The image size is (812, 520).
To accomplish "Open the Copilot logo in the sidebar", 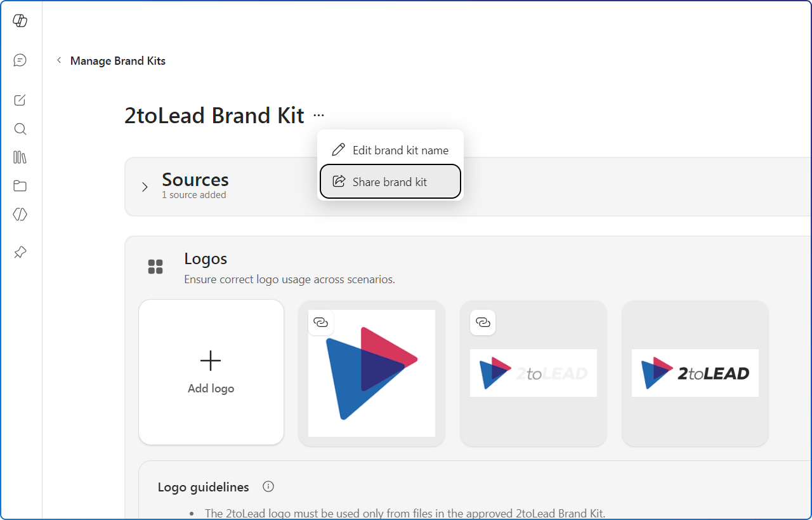I will (x=20, y=20).
